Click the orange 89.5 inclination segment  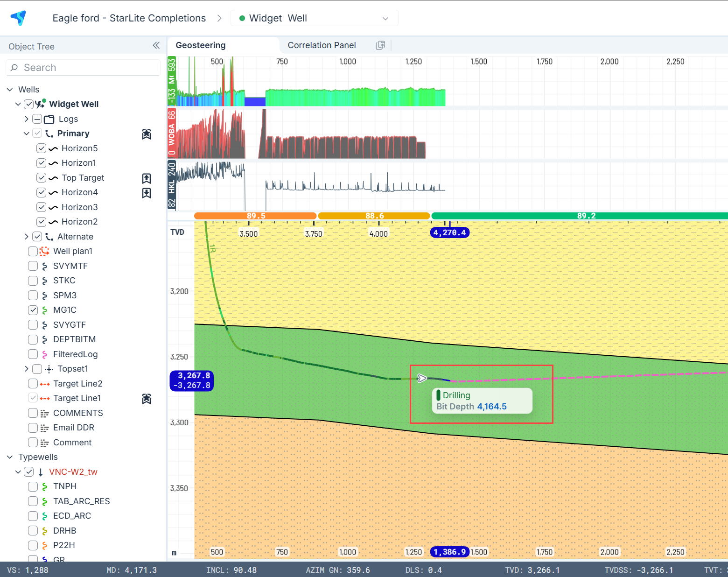[x=255, y=216]
